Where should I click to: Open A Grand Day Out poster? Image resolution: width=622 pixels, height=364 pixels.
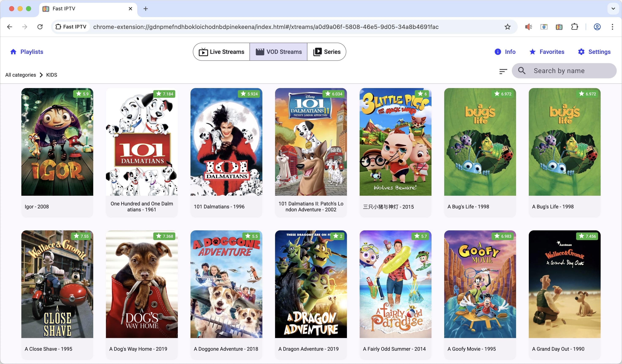click(564, 284)
